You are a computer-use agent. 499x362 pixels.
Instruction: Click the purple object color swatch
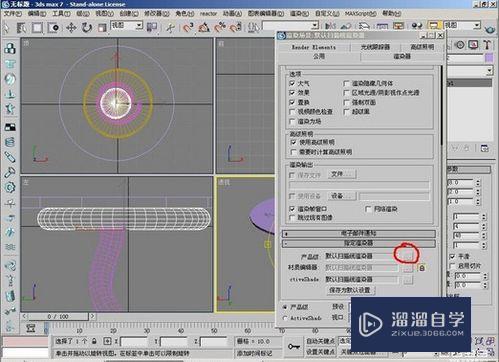(x=489, y=58)
